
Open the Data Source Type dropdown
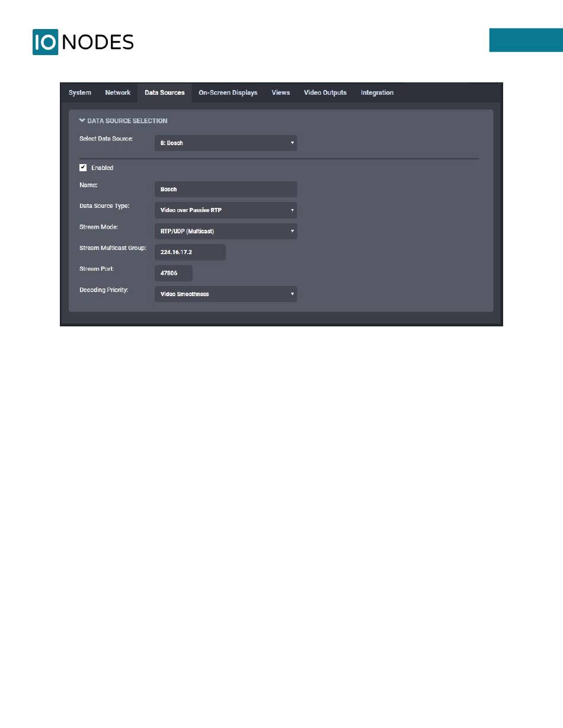pyautogui.click(x=226, y=210)
